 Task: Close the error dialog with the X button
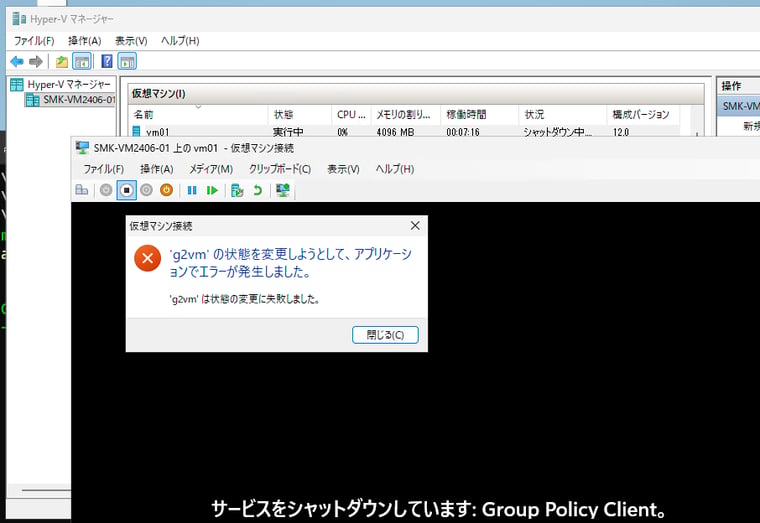(x=415, y=226)
